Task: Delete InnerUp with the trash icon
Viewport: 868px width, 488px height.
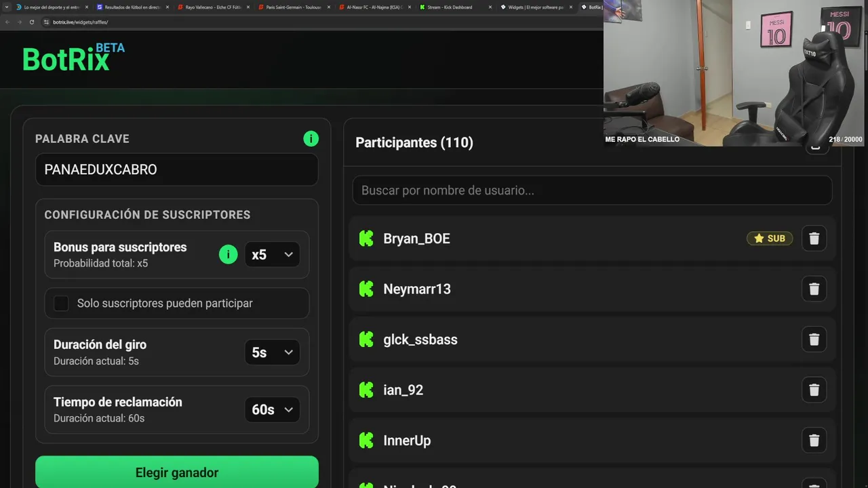Action: click(814, 441)
